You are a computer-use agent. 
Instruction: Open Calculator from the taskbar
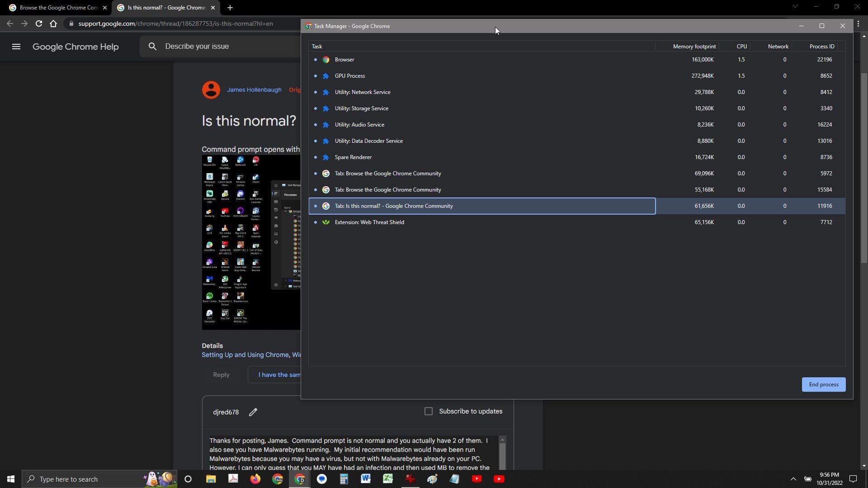pyautogui.click(x=344, y=479)
